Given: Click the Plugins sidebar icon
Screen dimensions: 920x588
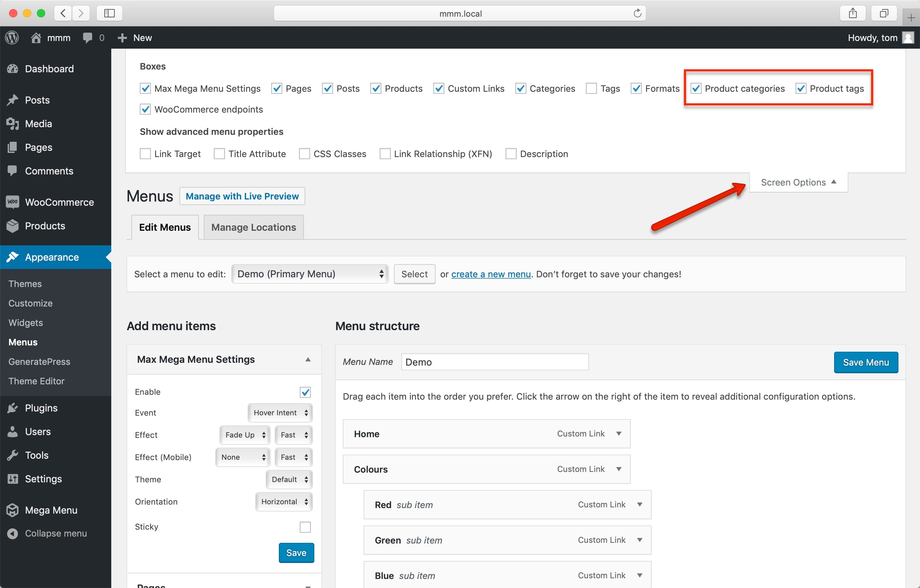Looking at the screenshot, I should click(x=14, y=408).
